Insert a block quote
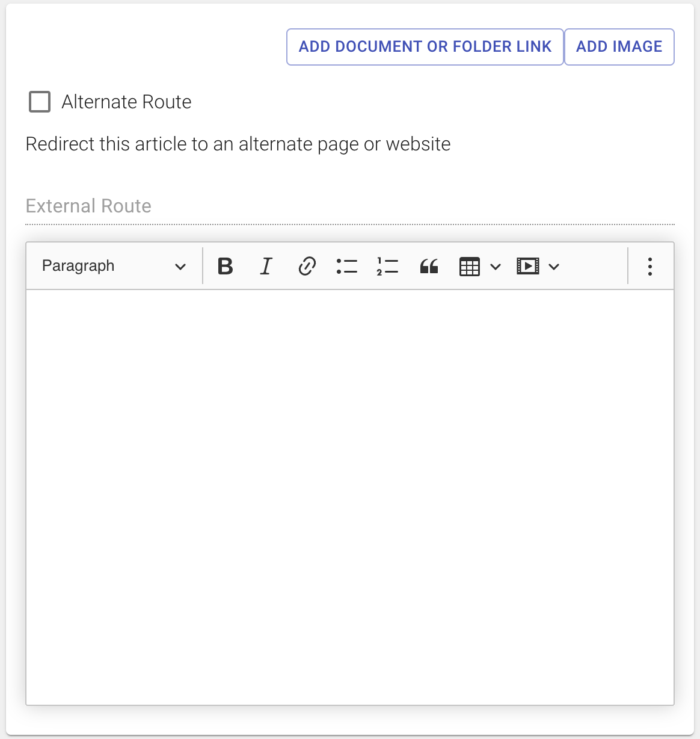700x739 pixels. (x=429, y=266)
